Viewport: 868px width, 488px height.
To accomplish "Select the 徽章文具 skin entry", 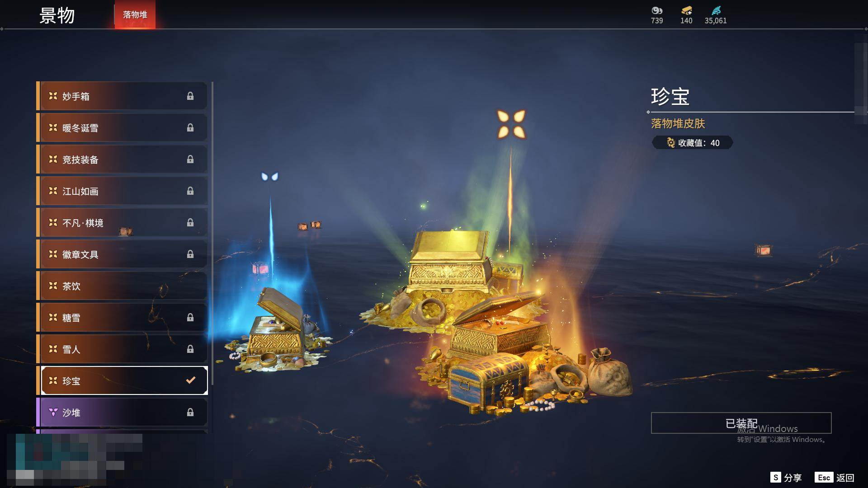I will 122,254.
